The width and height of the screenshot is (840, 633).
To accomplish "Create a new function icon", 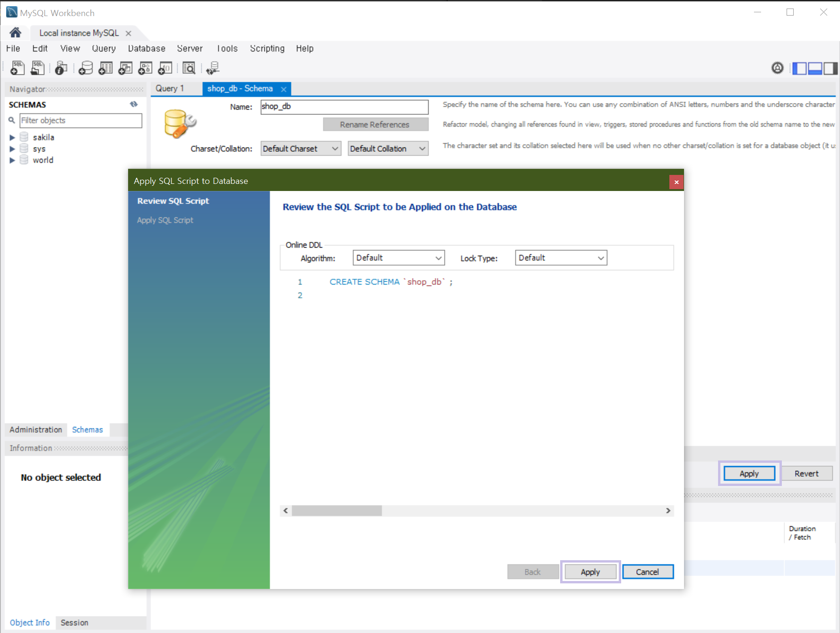I will pyautogui.click(x=165, y=68).
